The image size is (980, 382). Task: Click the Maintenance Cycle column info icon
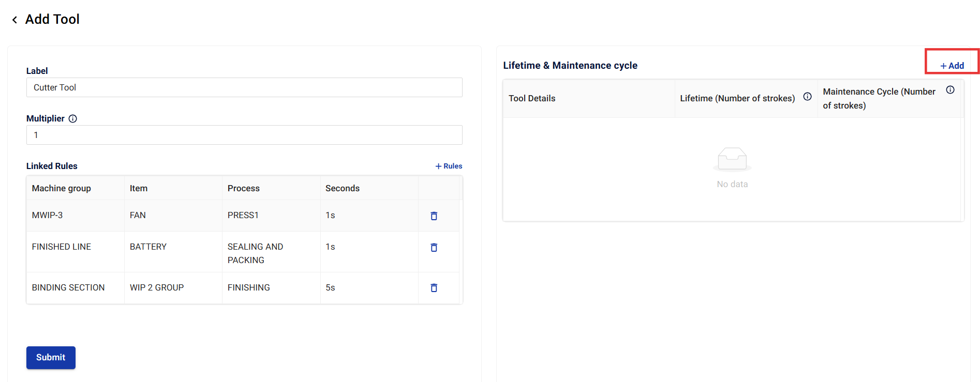[x=950, y=90]
